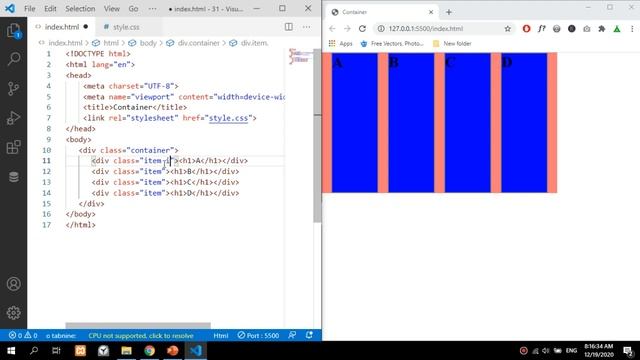This screenshot has width=640, height=360.
Task: Open the Selection menu
Action: pos(80,9)
